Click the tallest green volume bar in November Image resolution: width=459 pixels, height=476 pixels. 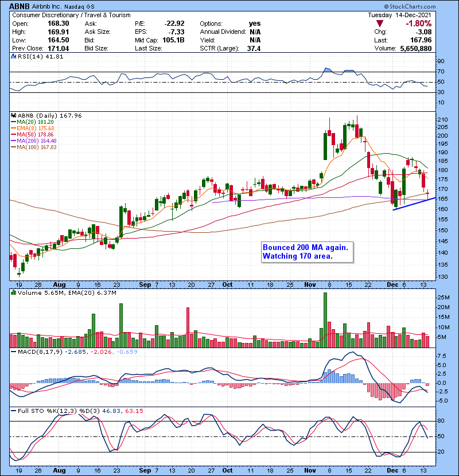(x=325, y=320)
